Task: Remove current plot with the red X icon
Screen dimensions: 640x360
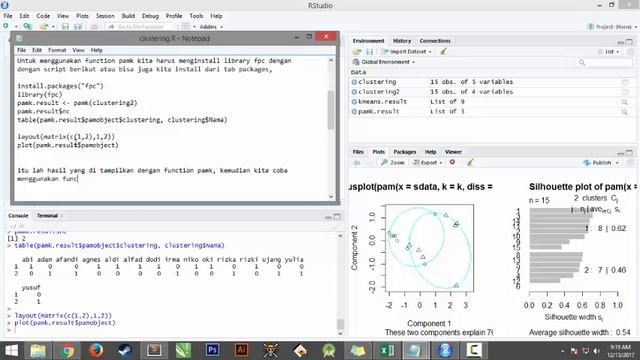Action: tap(452, 162)
